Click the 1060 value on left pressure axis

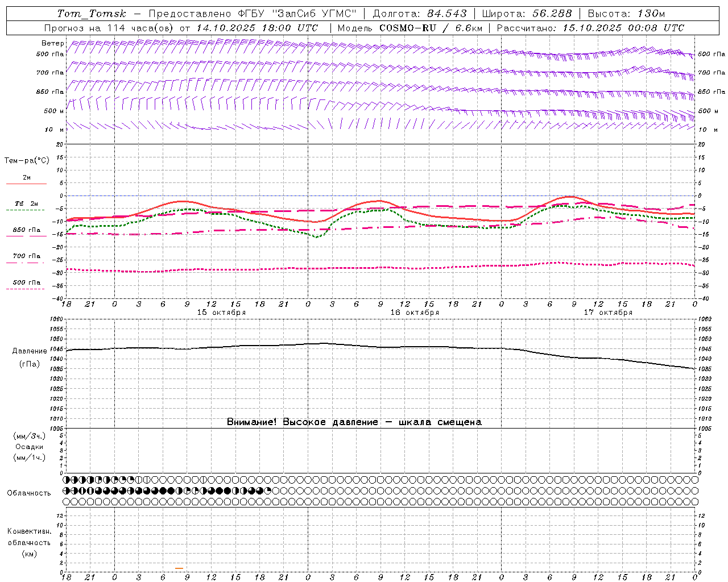[56, 319]
